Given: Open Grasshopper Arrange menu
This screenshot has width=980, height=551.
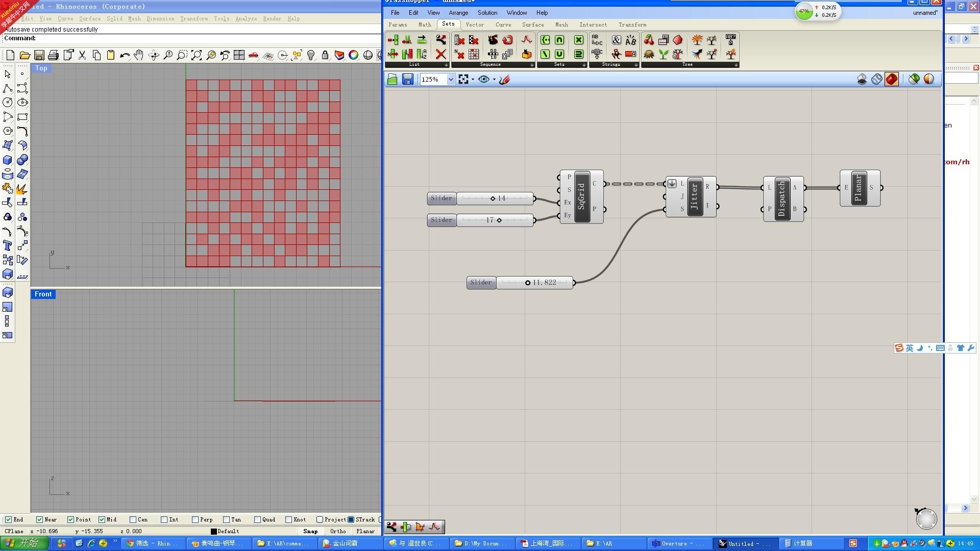Looking at the screenshot, I should [x=458, y=13].
